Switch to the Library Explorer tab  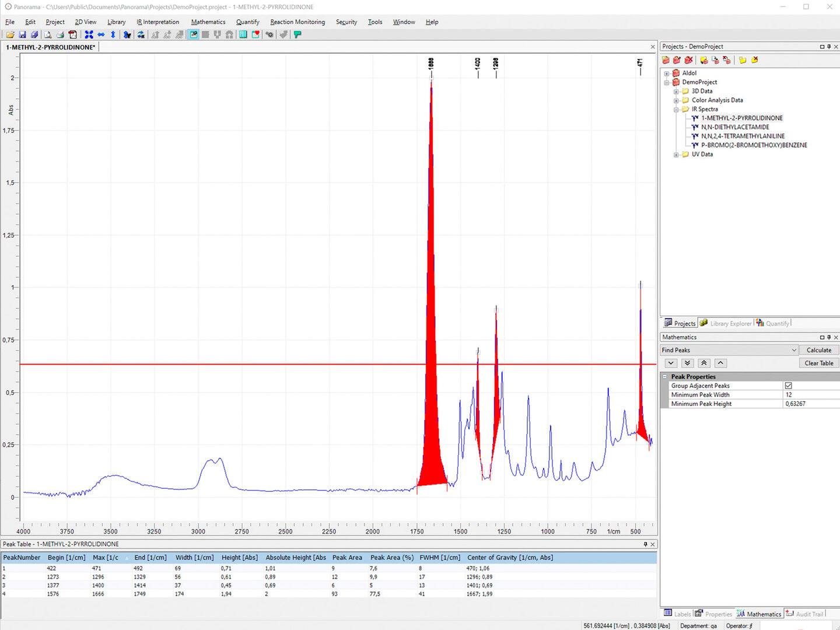click(x=726, y=323)
